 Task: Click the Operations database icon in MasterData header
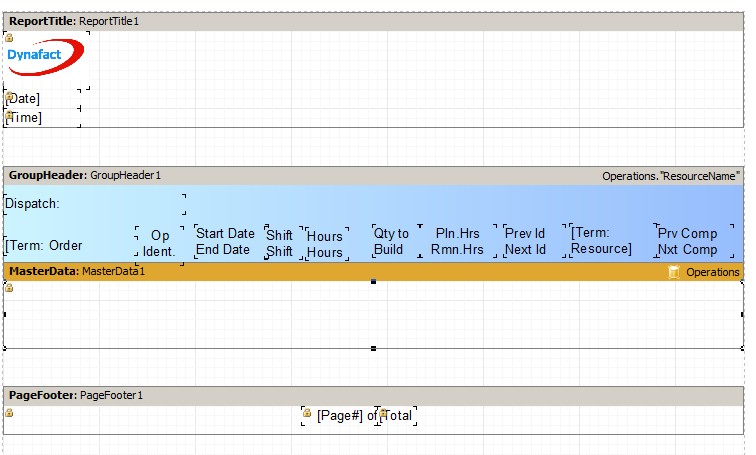[x=674, y=272]
